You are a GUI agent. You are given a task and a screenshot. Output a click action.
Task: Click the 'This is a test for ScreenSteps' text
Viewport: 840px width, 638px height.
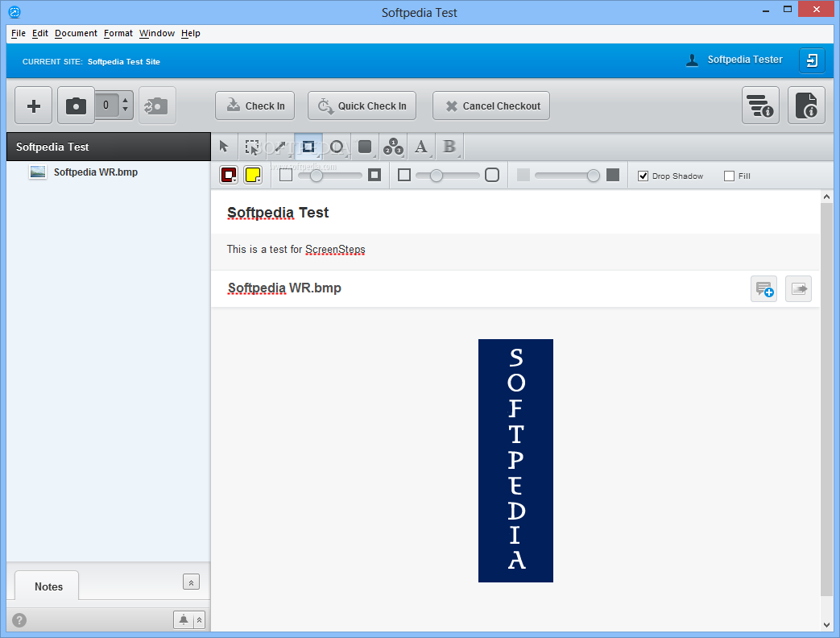(x=296, y=249)
